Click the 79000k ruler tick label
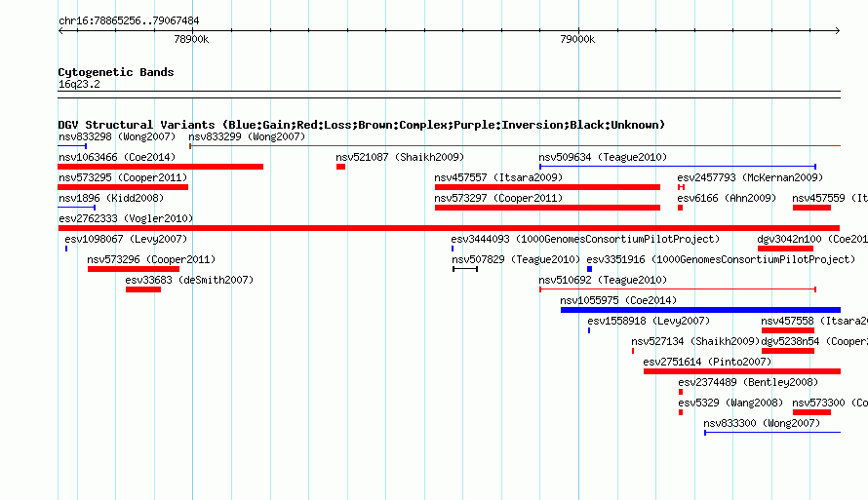 pos(577,39)
